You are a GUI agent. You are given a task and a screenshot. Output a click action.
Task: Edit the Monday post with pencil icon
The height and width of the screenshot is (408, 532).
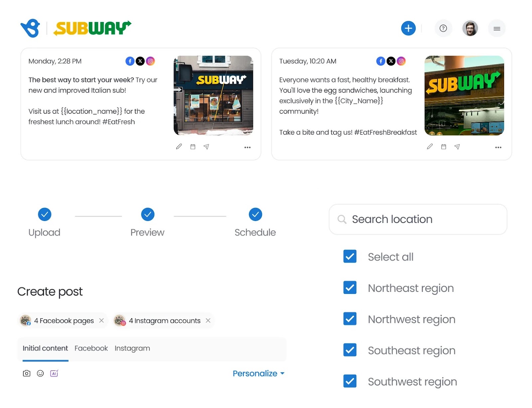pyautogui.click(x=179, y=146)
